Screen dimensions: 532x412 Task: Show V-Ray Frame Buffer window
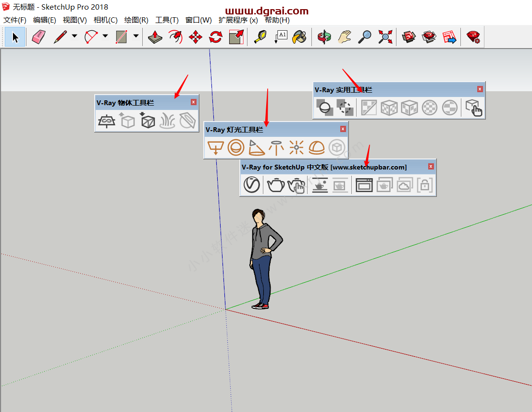[x=364, y=185]
